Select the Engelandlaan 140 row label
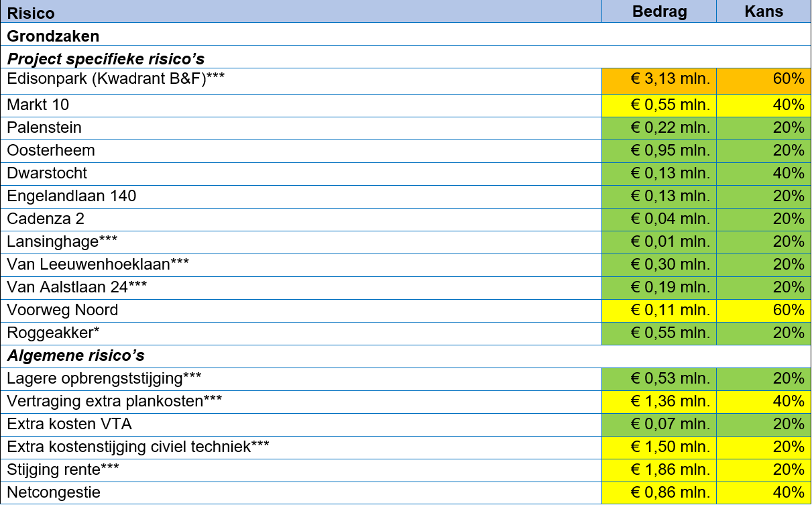The image size is (812, 505). [x=72, y=196]
